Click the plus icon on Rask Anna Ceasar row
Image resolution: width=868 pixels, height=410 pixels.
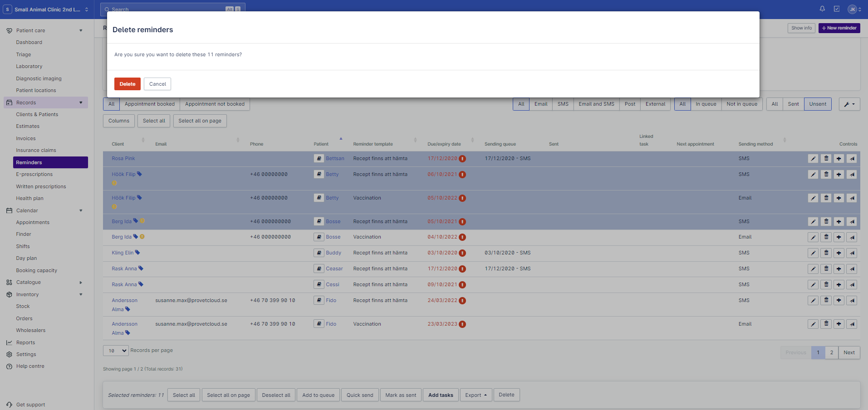click(x=839, y=269)
